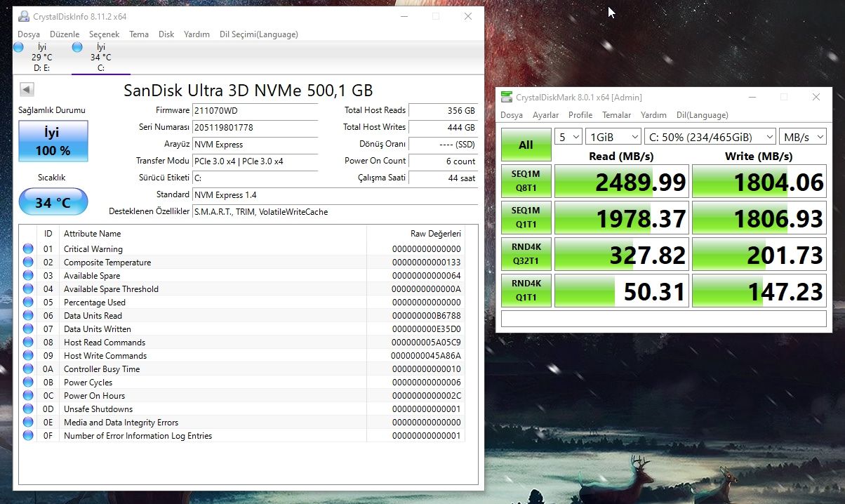Open the Temalar menu in CrystalDiskMark

point(617,115)
